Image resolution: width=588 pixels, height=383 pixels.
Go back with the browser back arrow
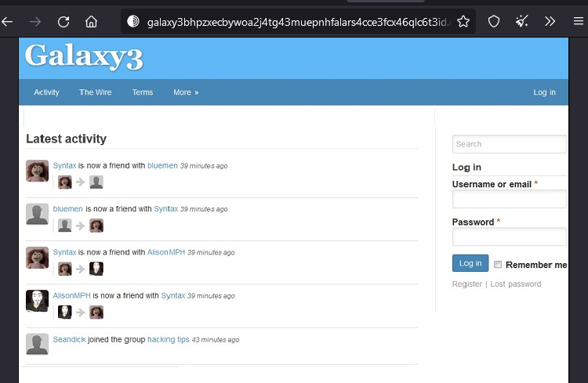(7, 22)
